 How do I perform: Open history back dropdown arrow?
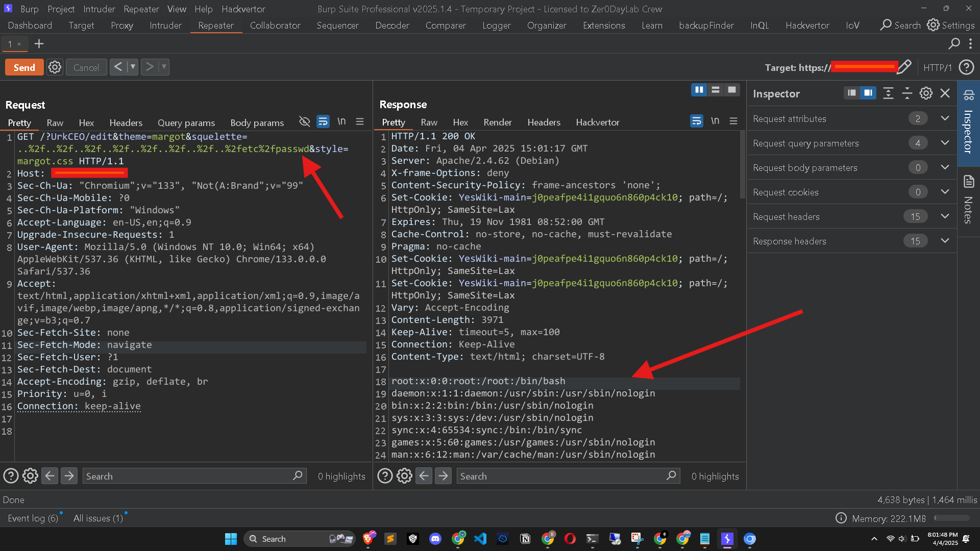[133, 67]
